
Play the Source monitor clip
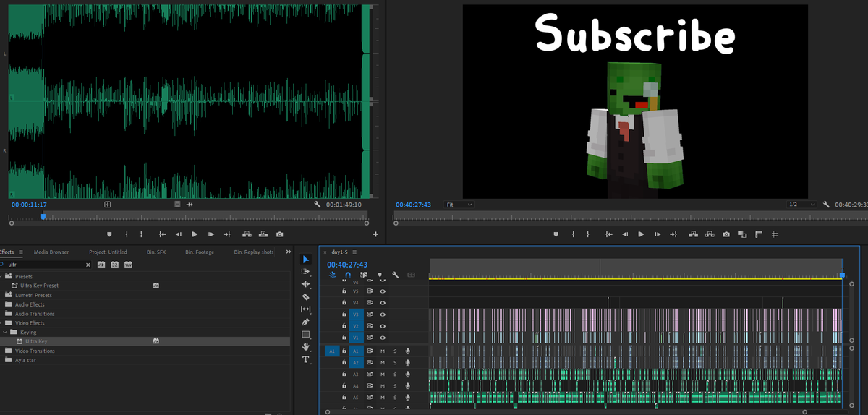195,234
